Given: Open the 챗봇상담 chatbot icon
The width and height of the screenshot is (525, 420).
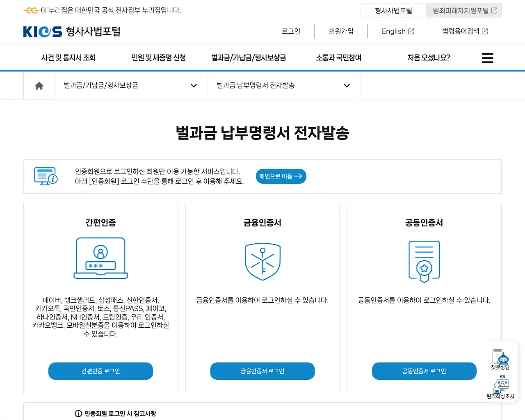Looking at the screenshot, I should [x=500, y=359].
